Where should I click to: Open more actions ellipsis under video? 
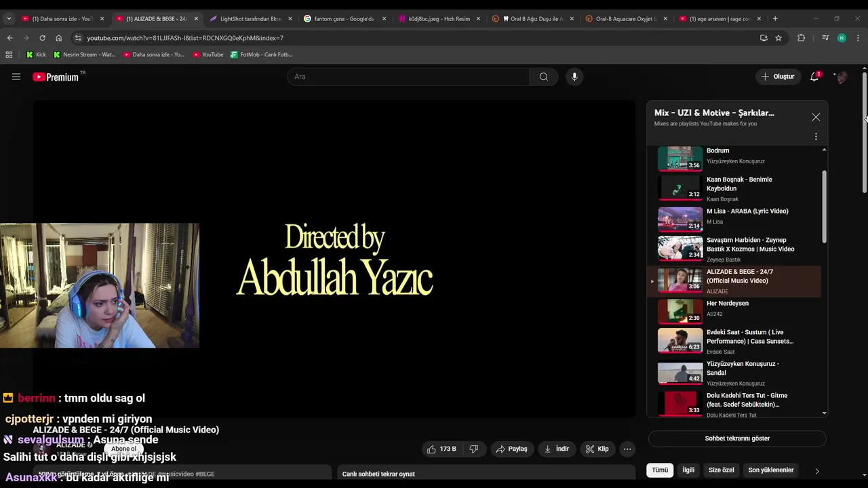pyautogui.click(x=627, y=449)
